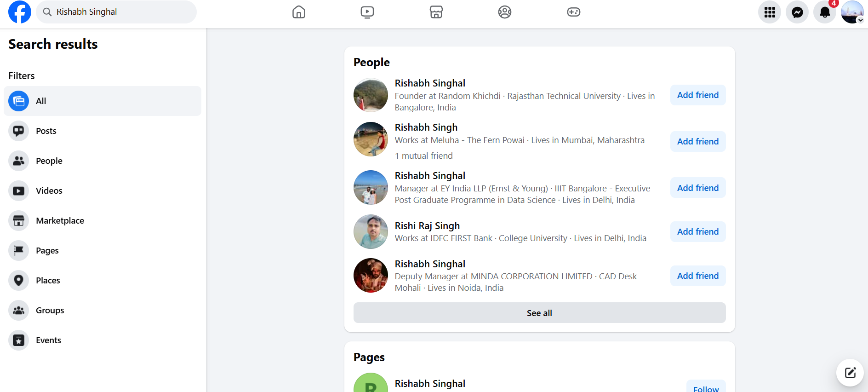Click the search box with Rishabh Singhal
The image size is (868, 392).
click(x=120, y=12)
